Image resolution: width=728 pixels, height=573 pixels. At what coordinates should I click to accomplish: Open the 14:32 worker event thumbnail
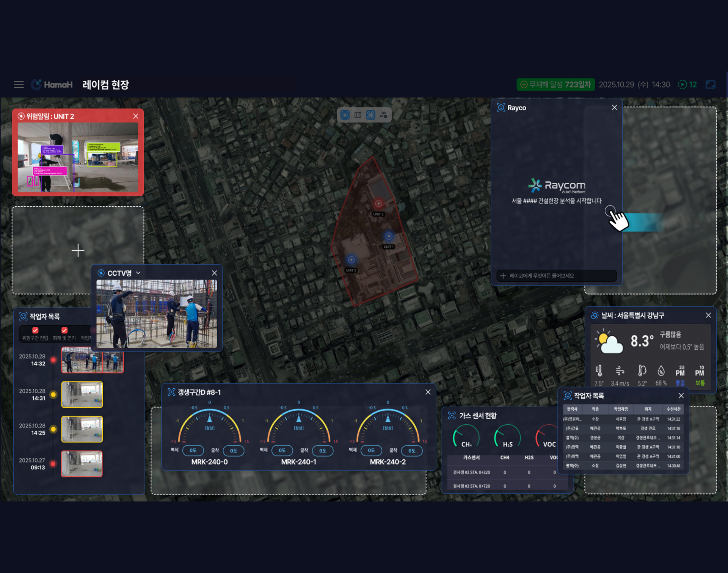pyautogui.click(x=93, y=359)
